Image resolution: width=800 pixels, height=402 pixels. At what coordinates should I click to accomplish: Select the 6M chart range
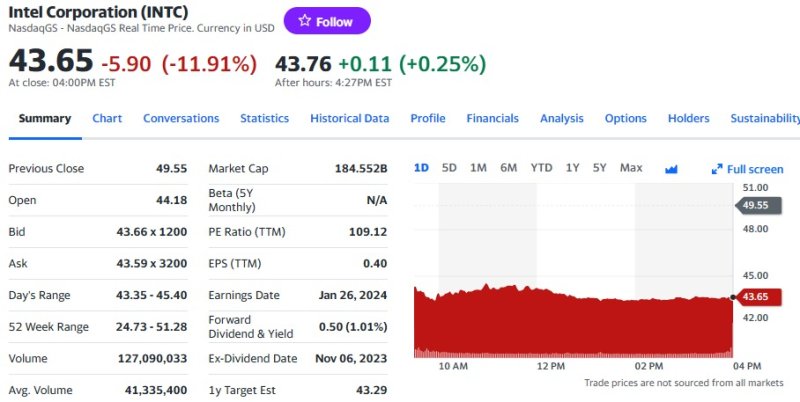click(x=508, y=168)
